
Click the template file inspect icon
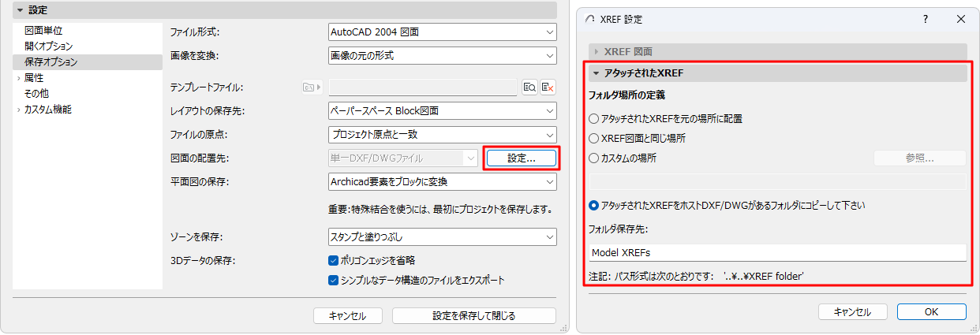(x=530, y=87)
